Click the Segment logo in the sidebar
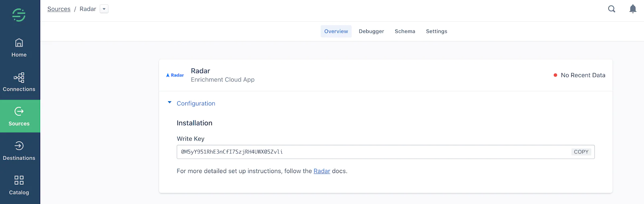This screenshot has width=644, height=204. [x=19, y=15]
